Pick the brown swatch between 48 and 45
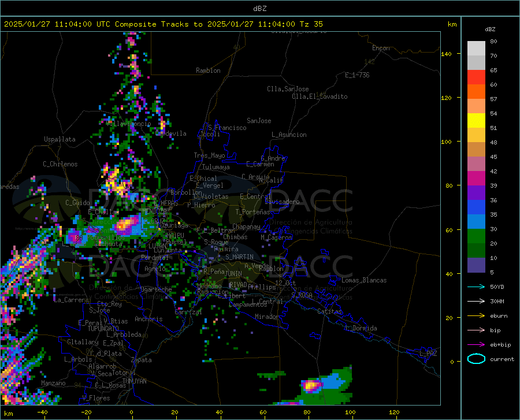Image resolution: width=520 pixels, height=420 pixels. click(x=476, y=150)
